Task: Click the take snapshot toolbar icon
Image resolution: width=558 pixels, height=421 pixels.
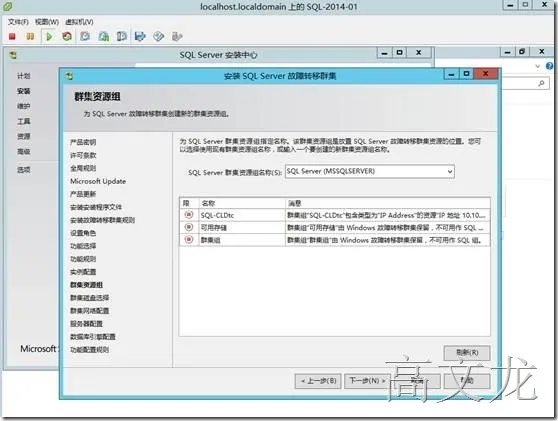Action: 85,36
